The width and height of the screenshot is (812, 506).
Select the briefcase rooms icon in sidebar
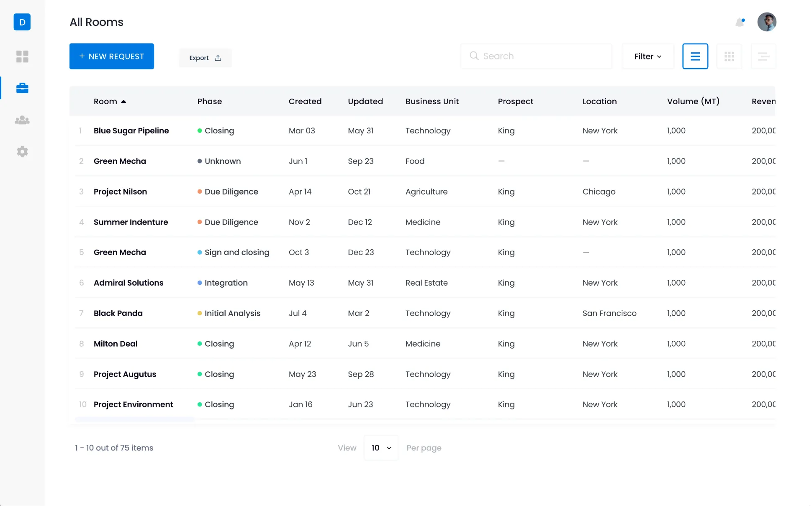coord(22,88)
